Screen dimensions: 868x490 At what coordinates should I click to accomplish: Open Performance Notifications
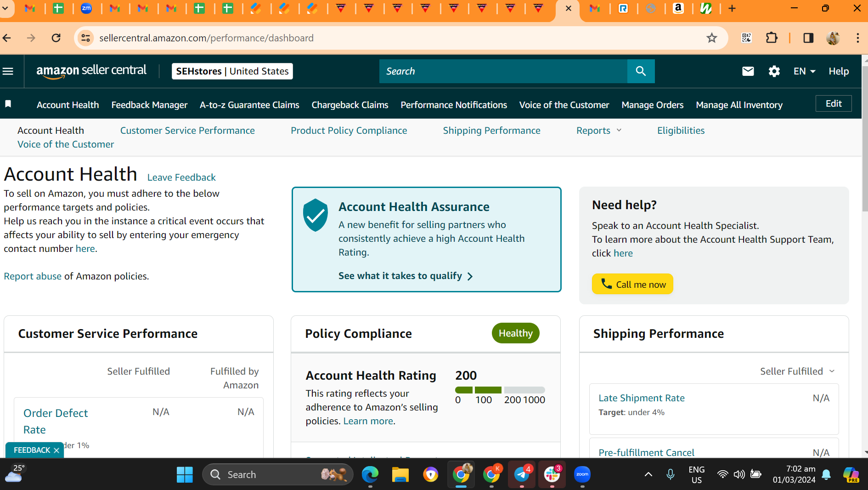(x=454, y=105)
